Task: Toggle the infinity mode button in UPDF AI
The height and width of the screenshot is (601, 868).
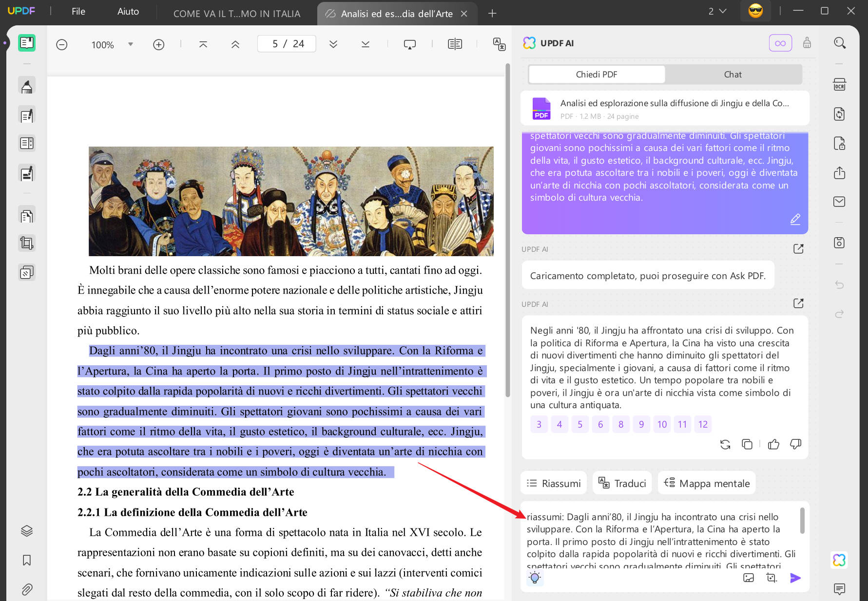Action: tap(780, 43)
